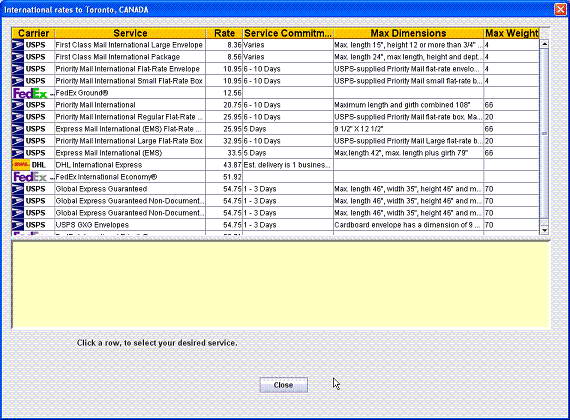Select the USPS GXG Envelopes service

pyautogui.click(x=92, y=225)
